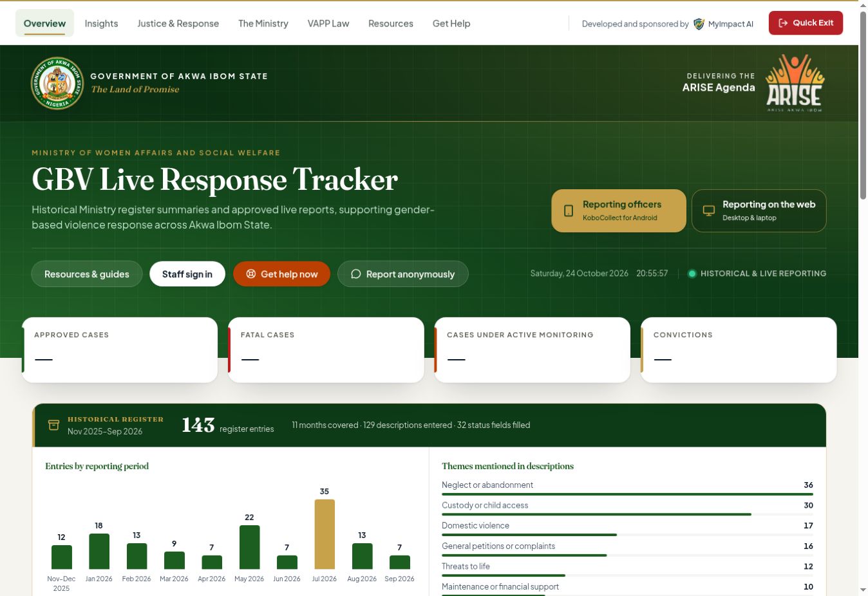Screen dimensions: 868x596
Task: Click the MyImpact AI sponsor link
Action: (x=723, y=24)
